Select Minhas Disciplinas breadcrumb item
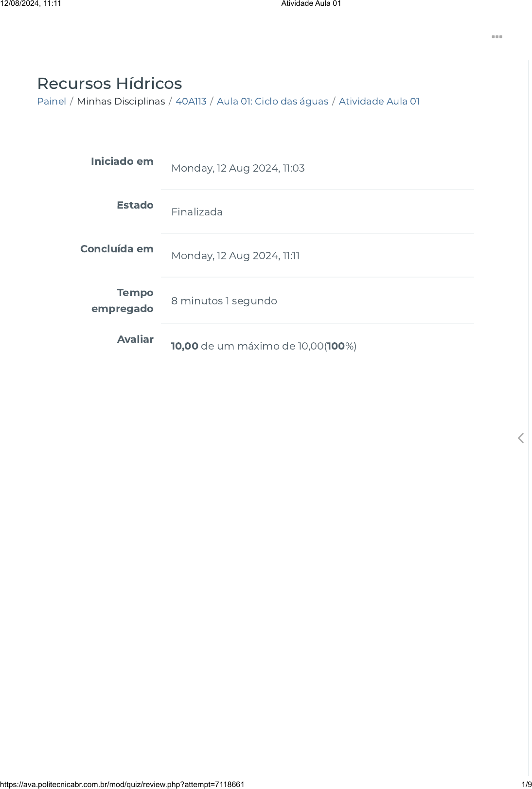532x789 pixels. tap(121, 101)
